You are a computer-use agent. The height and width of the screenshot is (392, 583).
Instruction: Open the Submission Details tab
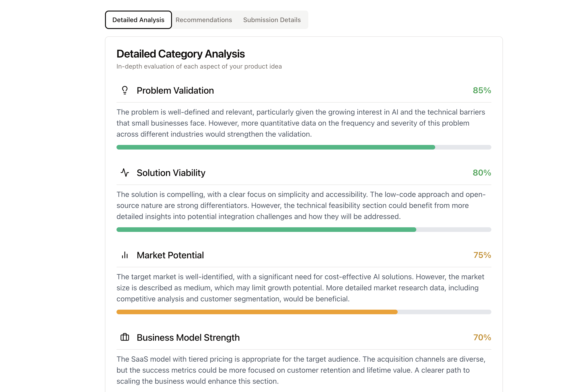click(x=272, y=20)
